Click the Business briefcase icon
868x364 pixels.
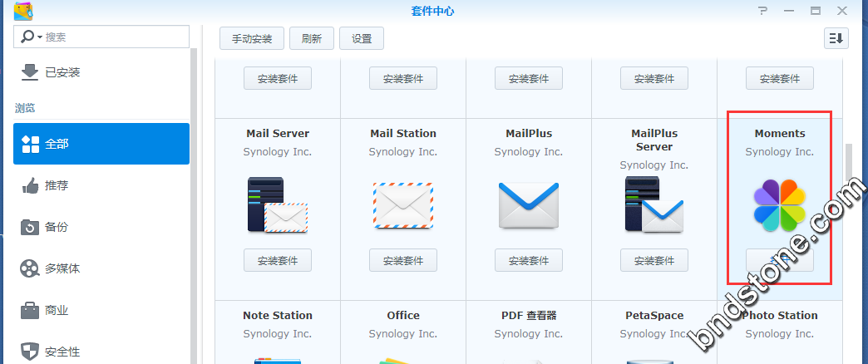coord(30,310)
